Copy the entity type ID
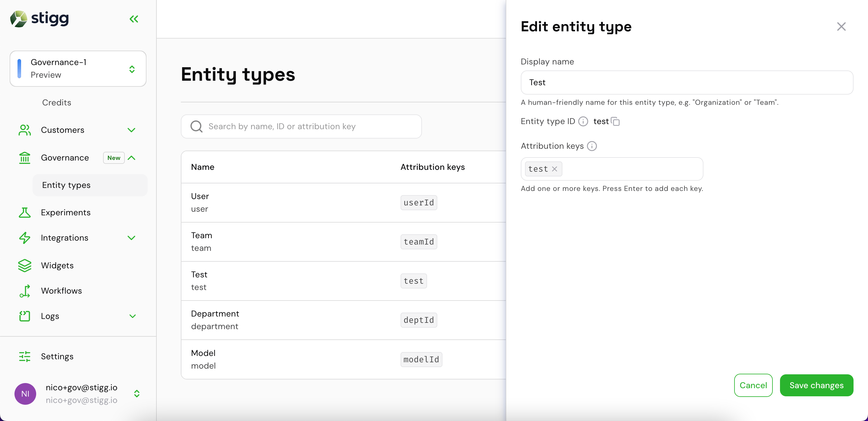868x421 pixels. pos(615,121)
